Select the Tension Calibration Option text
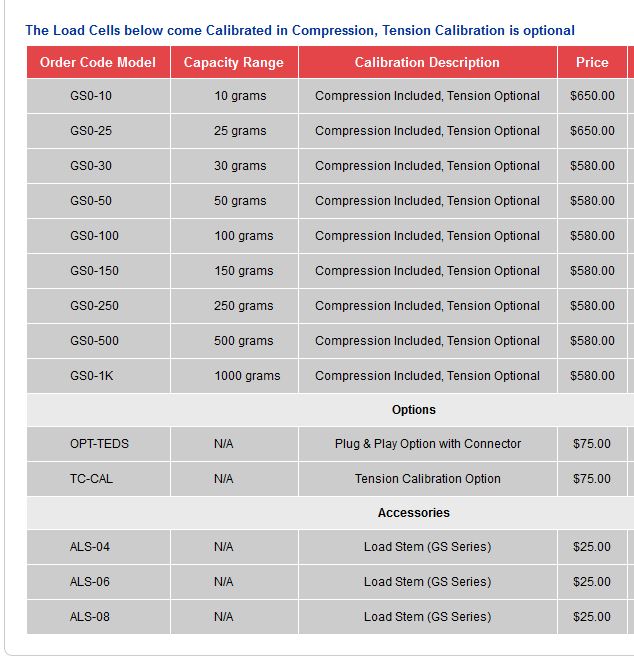This screenshot has width=634, height=657. click(x=428, y=479)
